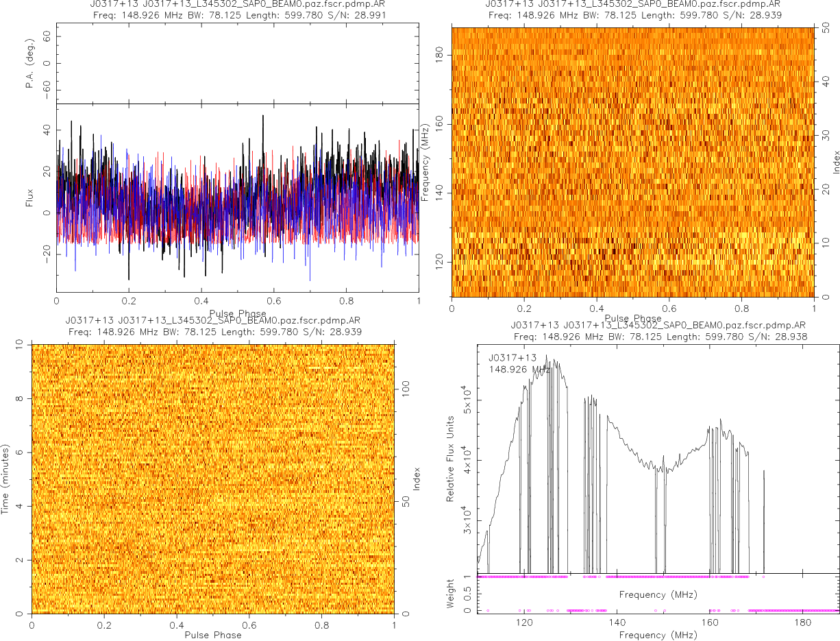
Task: Click the P.A. (deg.) axis label
Action: (x=29, y=63)
